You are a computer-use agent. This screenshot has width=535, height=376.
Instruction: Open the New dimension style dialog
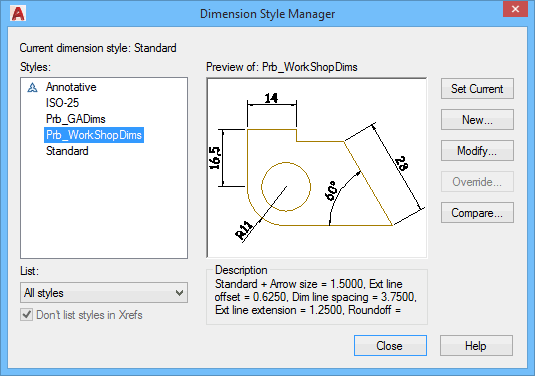pyautogui.click(x=477, y=120)
